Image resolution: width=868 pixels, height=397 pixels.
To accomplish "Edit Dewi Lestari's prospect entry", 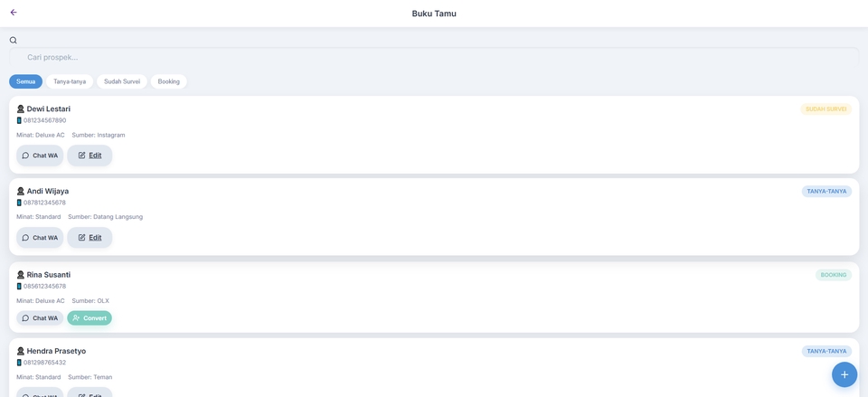I will (90, 156).
